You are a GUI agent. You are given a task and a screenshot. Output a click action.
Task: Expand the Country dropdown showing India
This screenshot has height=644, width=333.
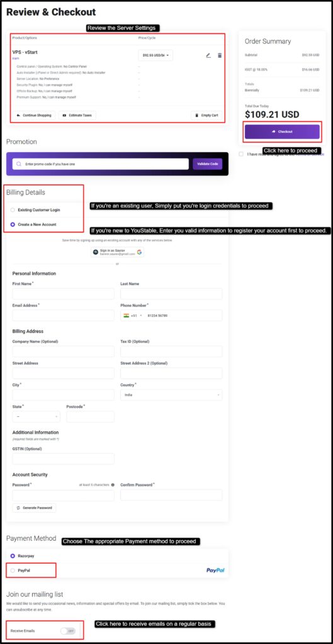point(171,395)
